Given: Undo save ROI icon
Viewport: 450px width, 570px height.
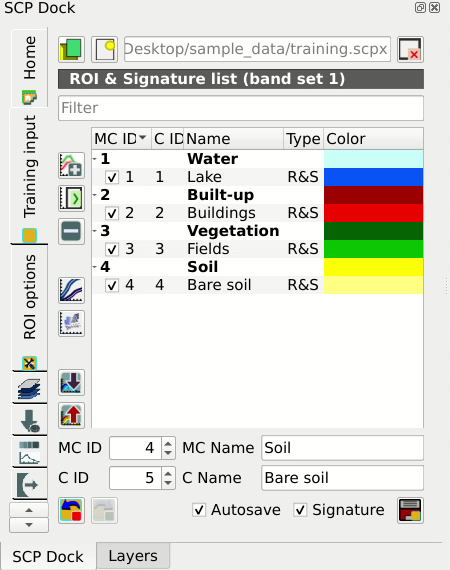Looking at the screenshot, I should point(71,510).
